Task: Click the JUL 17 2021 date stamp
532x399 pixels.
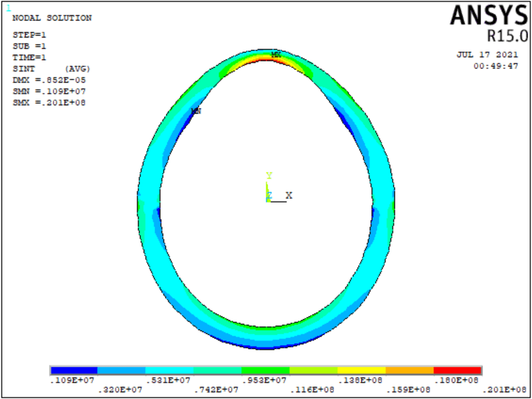Action: point(487,55)
